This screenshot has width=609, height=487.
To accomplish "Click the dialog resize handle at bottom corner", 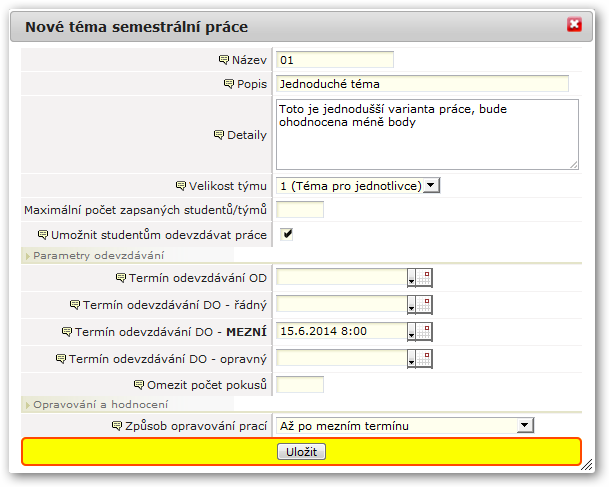I will 586,464.
